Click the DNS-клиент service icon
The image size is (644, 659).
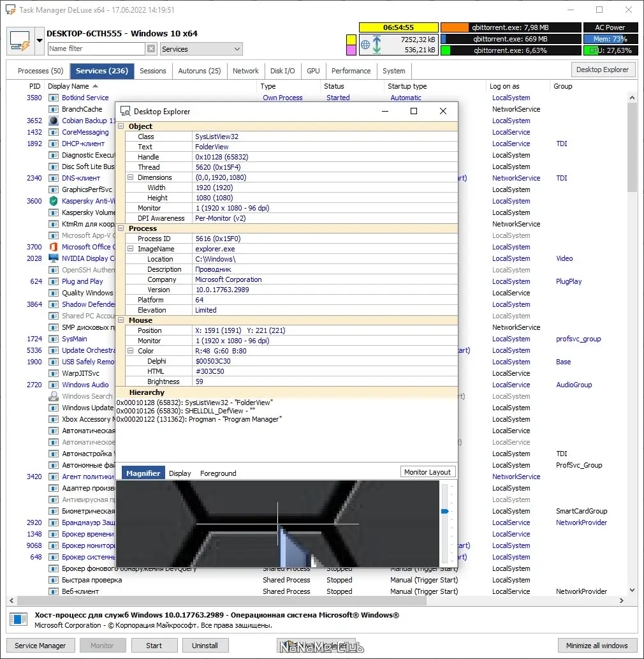coord(54,178)
